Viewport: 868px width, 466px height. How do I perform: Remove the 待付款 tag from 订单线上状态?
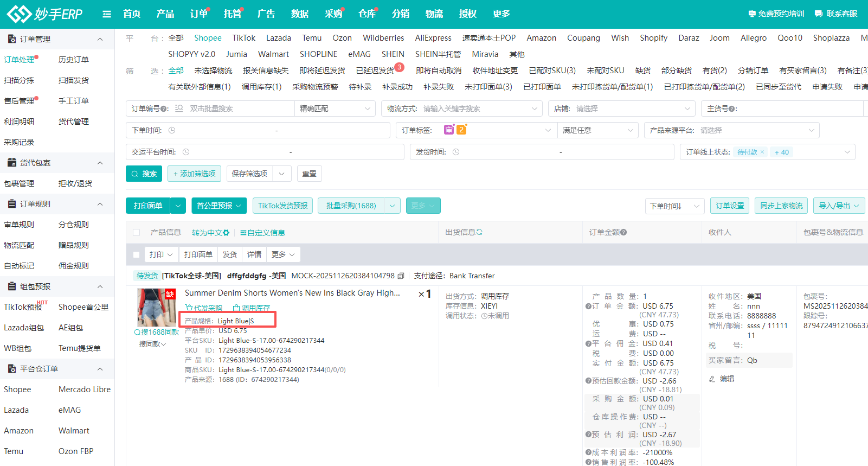pyautogui.click(x=762, y=152)
